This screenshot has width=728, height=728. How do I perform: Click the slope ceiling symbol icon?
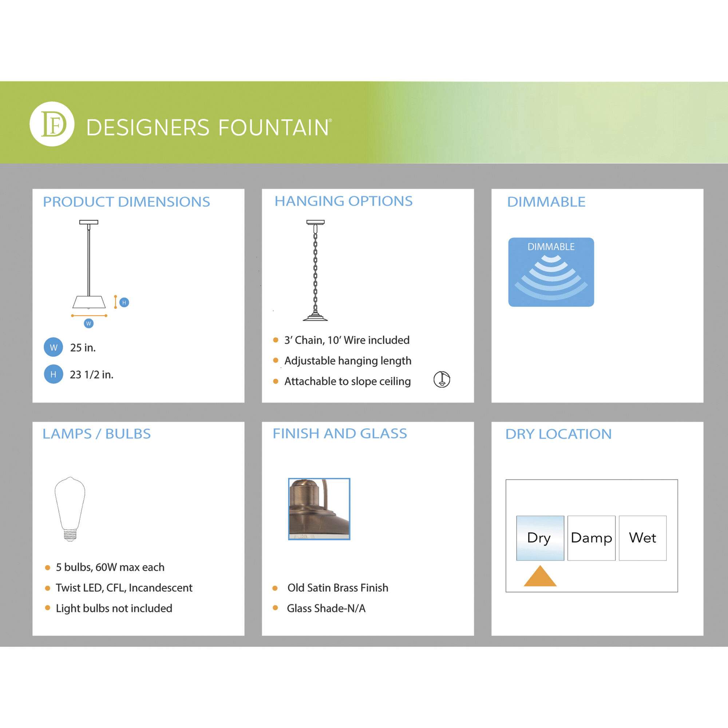click(442, 379)
